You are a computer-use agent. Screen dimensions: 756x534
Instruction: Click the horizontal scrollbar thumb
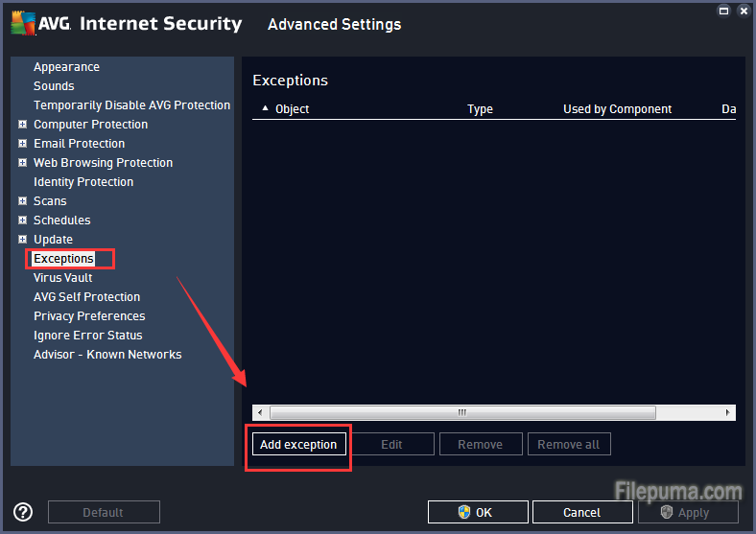462,412
